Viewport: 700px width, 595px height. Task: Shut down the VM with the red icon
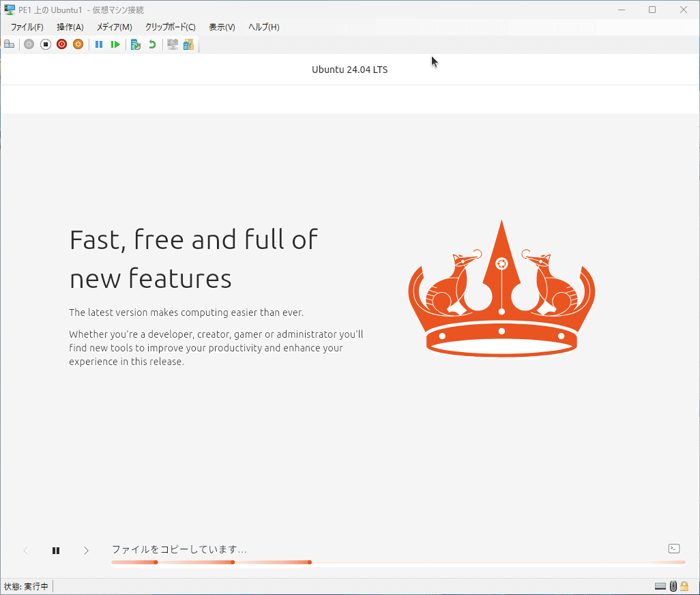(x=61, y=44)
